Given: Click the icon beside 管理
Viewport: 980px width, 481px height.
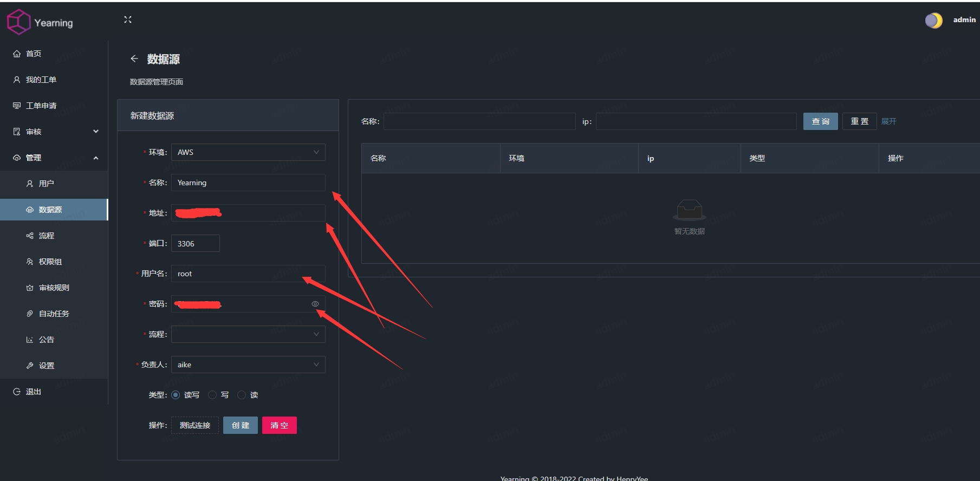Looking at the screenshot, I should tap(17, 158).
